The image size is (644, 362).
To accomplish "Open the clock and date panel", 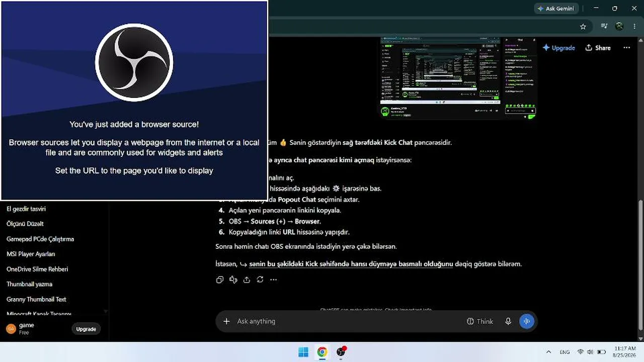I will (x=625, y=352).
